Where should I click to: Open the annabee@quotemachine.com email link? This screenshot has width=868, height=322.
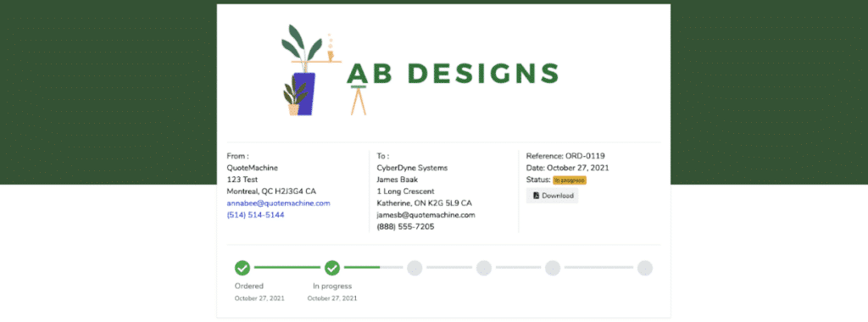click(x=278, y=203)
